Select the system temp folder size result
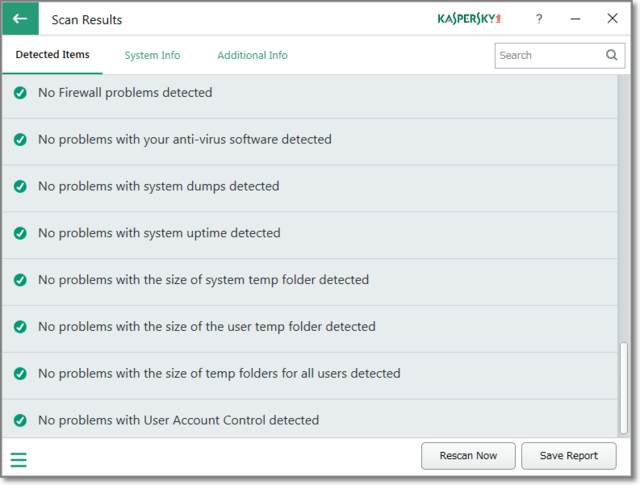This screenshot has width=640, height=485. pos(203,280)
